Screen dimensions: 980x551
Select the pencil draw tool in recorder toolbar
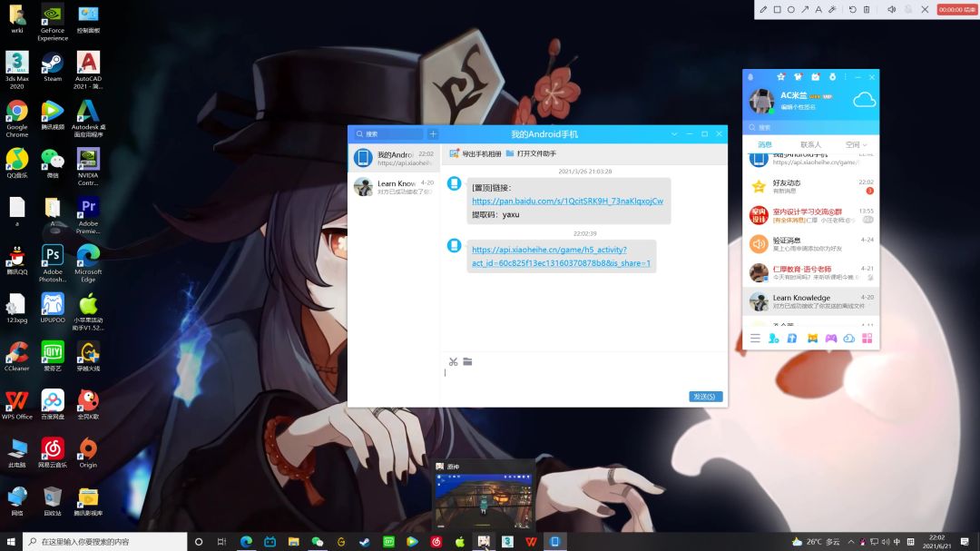(763, 9)
